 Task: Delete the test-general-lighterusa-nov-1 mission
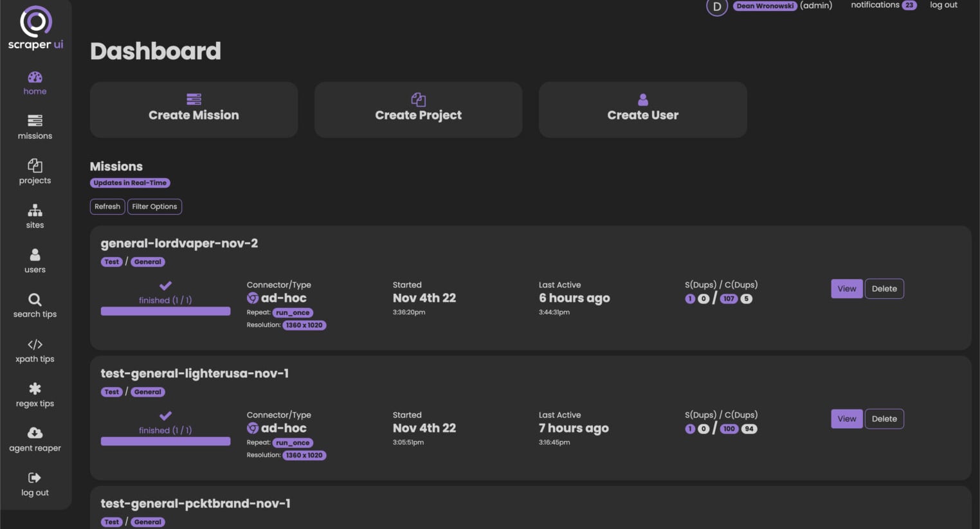point(884,419)
